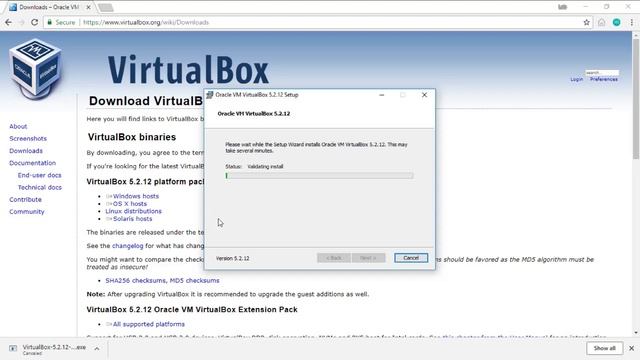The height and width of the screenshot is (360, 640).
Task: Close the VirtualBox Setup dialog
Action: [424, 95]
